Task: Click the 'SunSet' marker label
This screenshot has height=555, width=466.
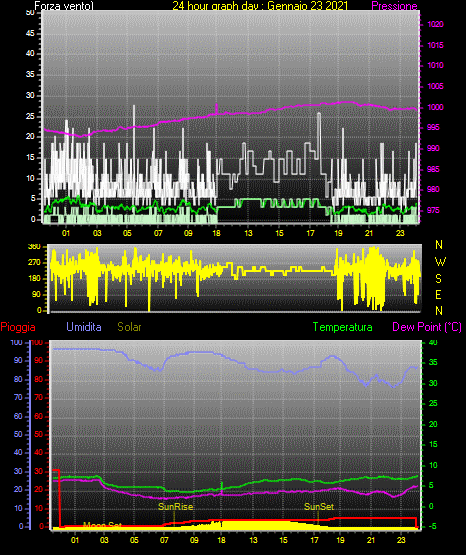Action: tap(319, 507)
